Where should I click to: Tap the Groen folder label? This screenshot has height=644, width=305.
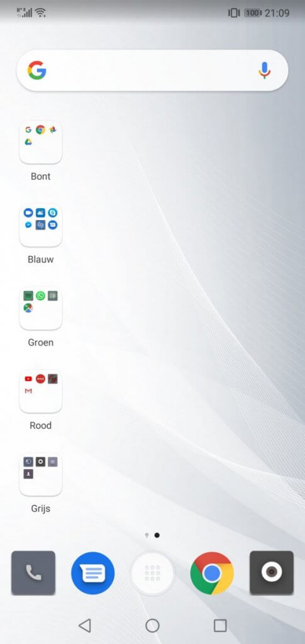click(x=41, y=342)
